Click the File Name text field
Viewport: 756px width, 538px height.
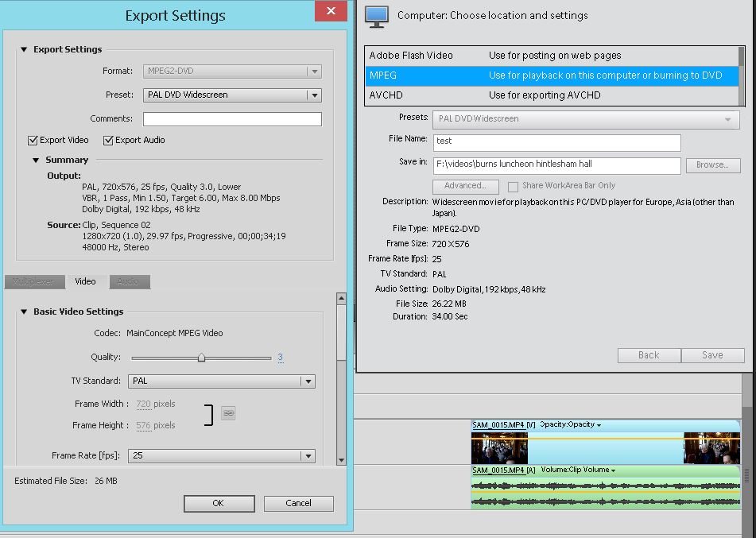tap(556, 141)
